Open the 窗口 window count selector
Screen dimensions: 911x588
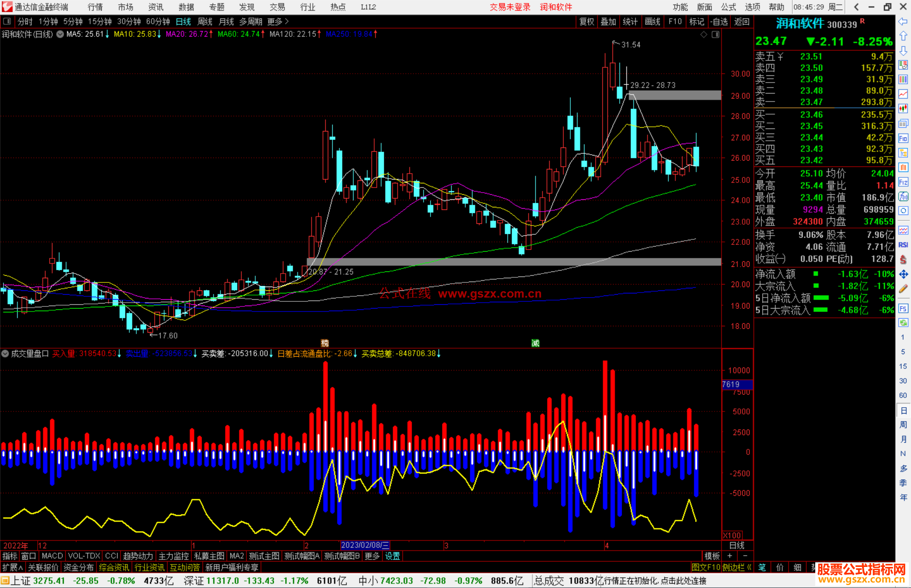(29, 556)
